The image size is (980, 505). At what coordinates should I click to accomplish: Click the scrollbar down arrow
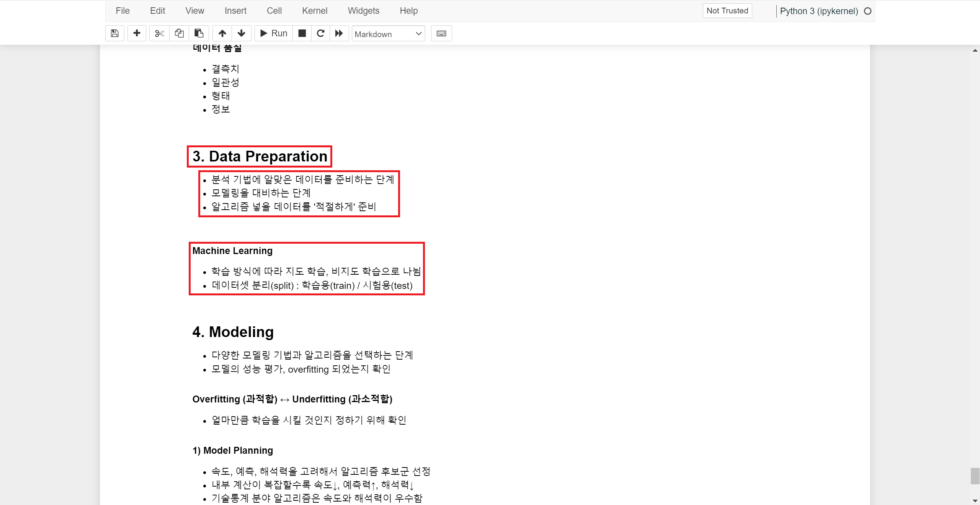(975, 500)
